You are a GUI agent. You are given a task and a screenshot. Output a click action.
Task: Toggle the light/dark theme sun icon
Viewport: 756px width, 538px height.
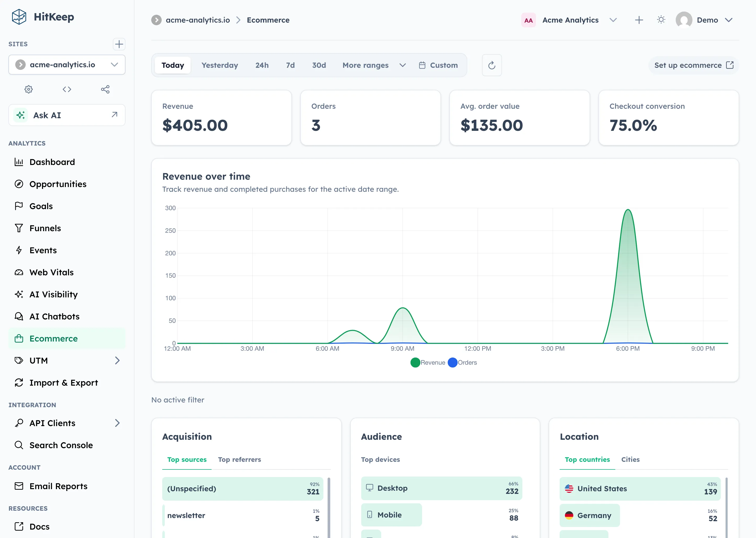pyautogui.click(x=661, y=20)
